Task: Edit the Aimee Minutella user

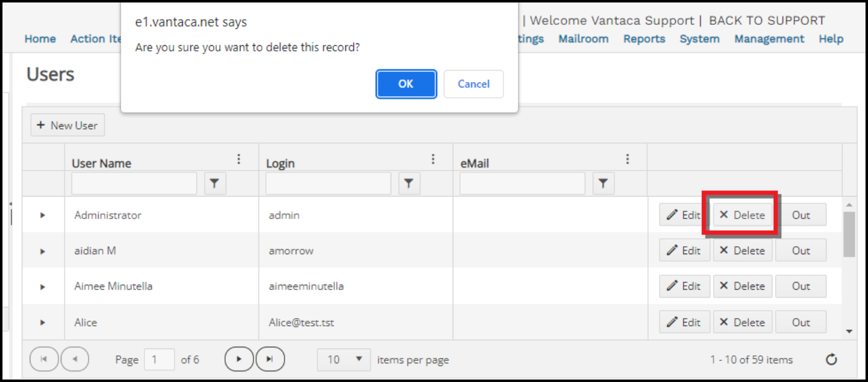Action: pyautogui.click(x=684, y=286)
